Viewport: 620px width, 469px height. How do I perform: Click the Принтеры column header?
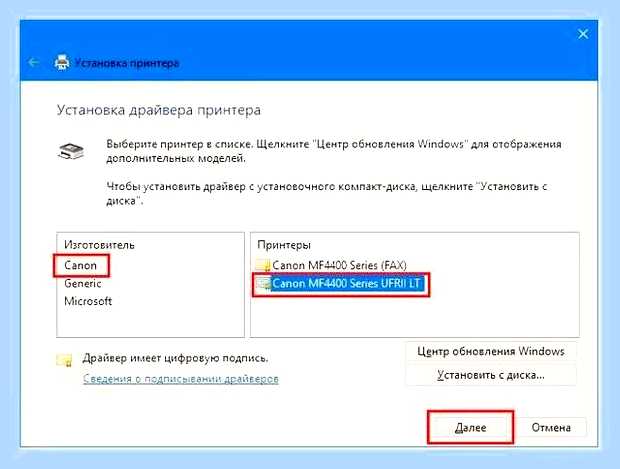click(x=284, y=245)
